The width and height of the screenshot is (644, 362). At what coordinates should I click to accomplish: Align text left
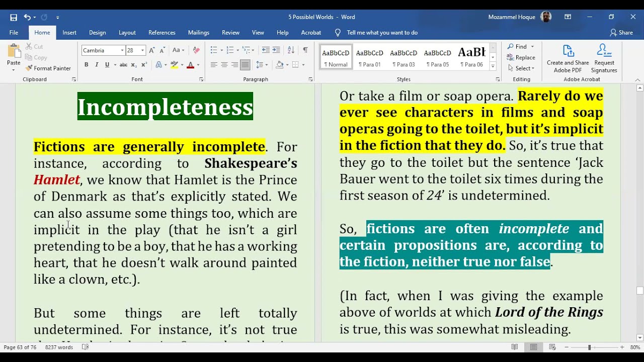coord(214,65)
